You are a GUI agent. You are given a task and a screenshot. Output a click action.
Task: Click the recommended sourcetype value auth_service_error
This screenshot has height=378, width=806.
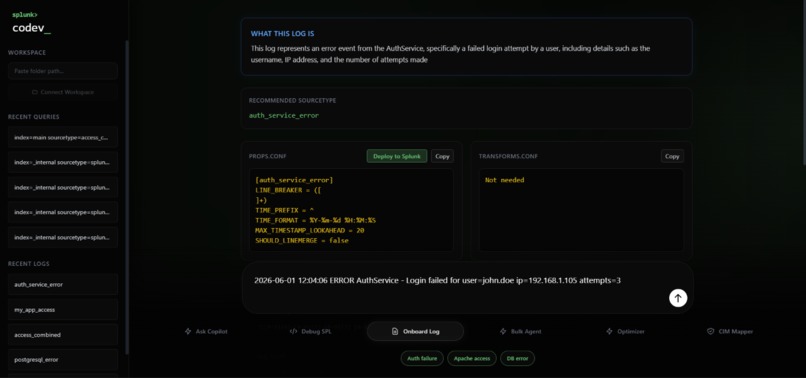click(284, 116)
